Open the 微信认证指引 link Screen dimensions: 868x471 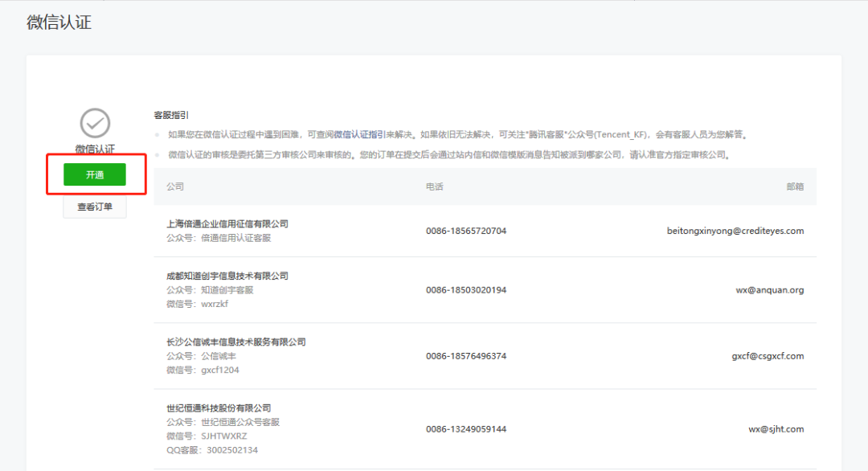tap(360, 134)
